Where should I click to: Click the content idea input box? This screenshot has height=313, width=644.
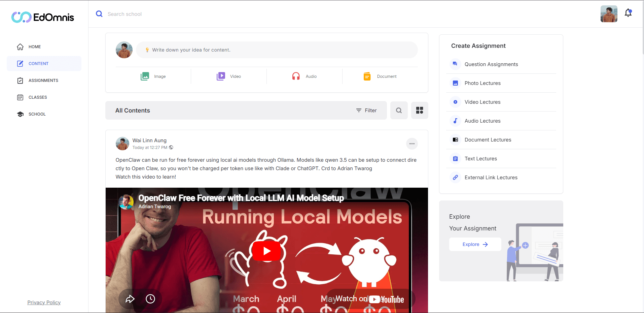click(277, 50)
